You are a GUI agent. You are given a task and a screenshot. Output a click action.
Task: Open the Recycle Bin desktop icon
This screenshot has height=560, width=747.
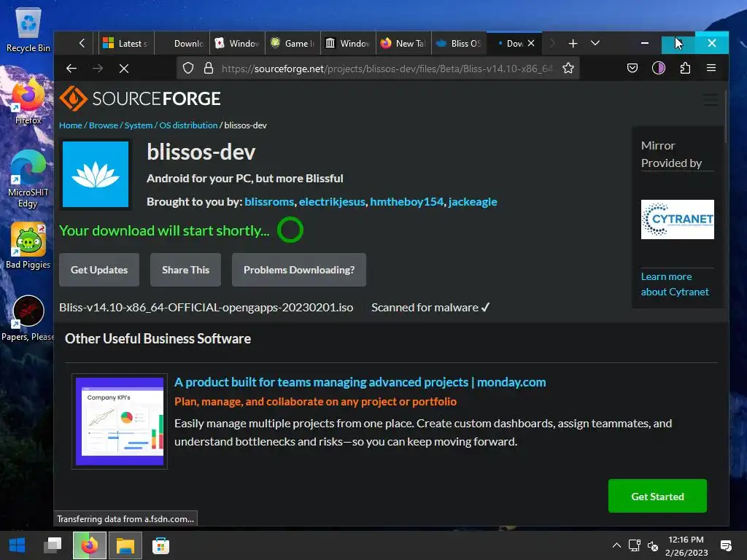point(28,29)
